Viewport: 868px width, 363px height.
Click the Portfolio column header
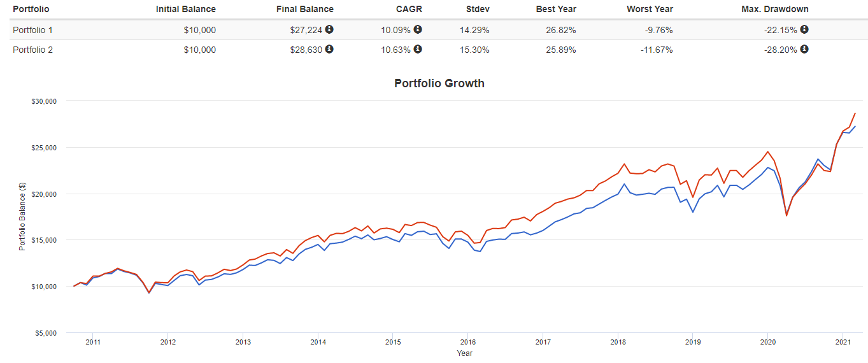31,10
